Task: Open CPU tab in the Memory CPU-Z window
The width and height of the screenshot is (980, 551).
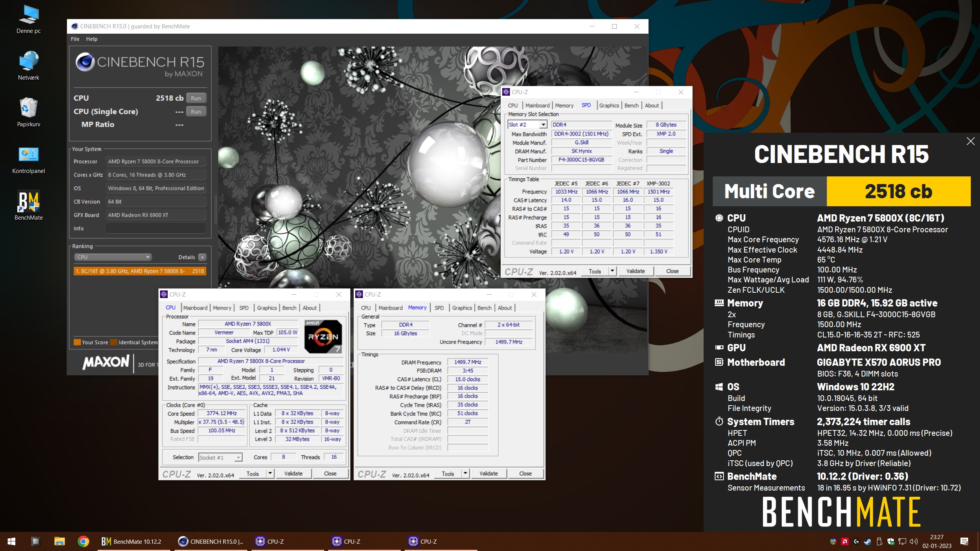Action: point(366,308)
